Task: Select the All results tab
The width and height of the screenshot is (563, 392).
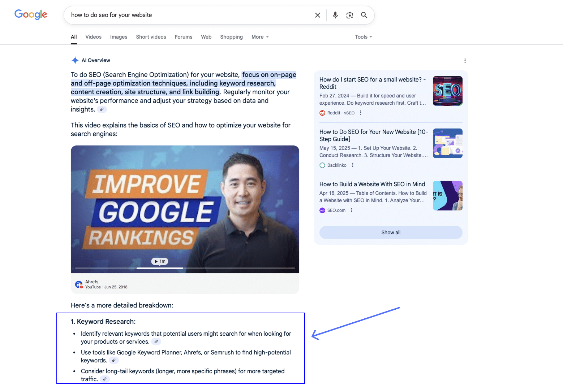Action: pos(74,37)
